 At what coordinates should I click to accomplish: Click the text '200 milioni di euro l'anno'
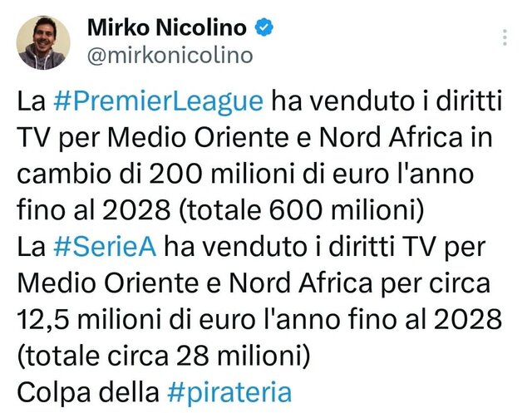[311, 175]
